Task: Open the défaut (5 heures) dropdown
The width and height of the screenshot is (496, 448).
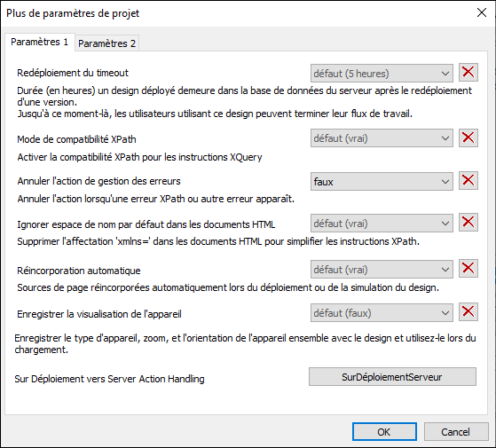Action: [382, 74]
